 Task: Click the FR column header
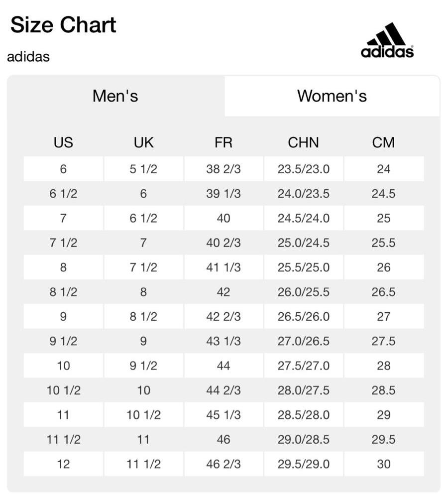point(224,142)
